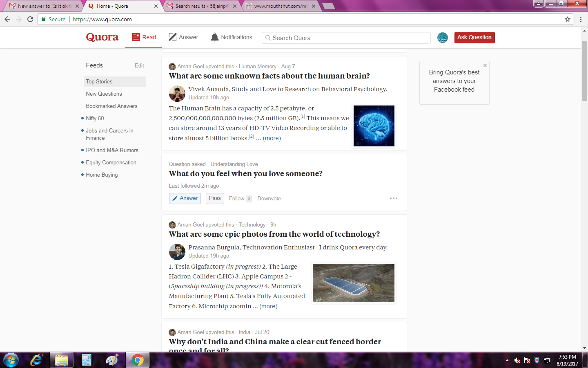Pass on the love question

(215, 198)
